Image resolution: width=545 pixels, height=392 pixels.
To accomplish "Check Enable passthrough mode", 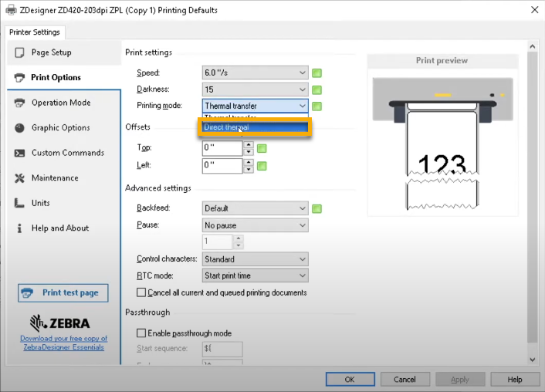I will click(x=141, y=333).
